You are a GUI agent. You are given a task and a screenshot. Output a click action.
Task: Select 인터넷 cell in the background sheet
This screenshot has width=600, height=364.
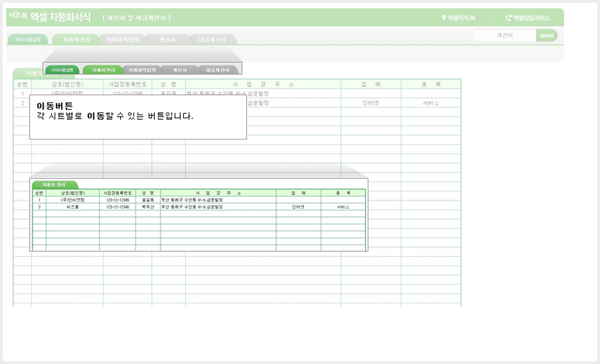[x=371, y=103]
